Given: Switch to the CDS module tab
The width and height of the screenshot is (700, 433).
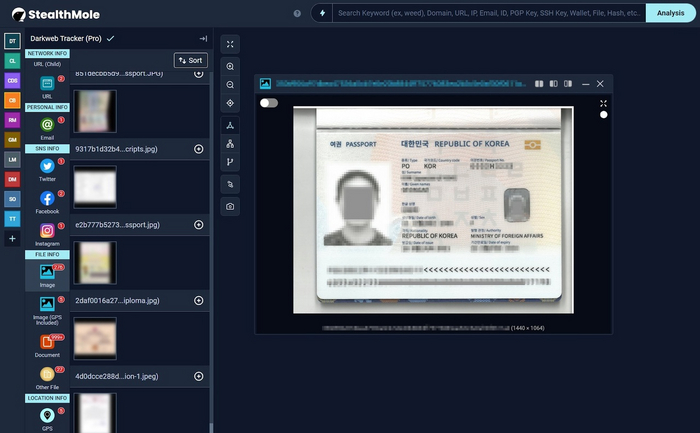Looking at the screenshot, I should click(12, 80).
